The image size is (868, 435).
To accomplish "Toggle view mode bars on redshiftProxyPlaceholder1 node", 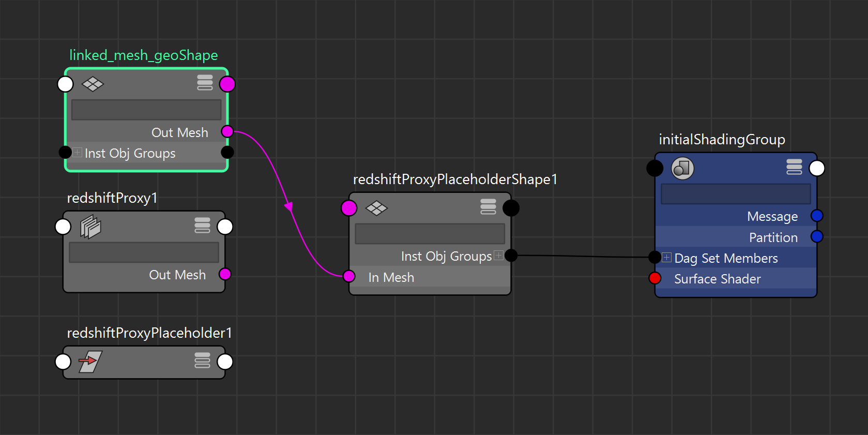I will [x=202, y=360].
